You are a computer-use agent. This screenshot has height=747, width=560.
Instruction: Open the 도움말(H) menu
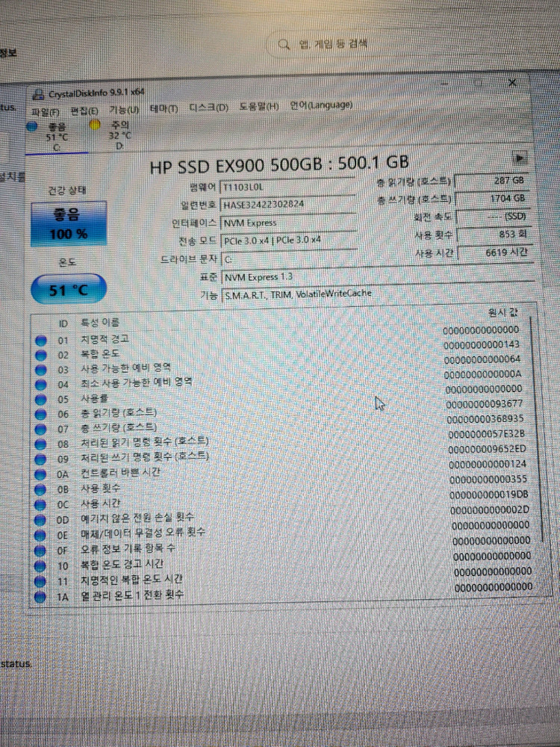(x=259, y=106)
